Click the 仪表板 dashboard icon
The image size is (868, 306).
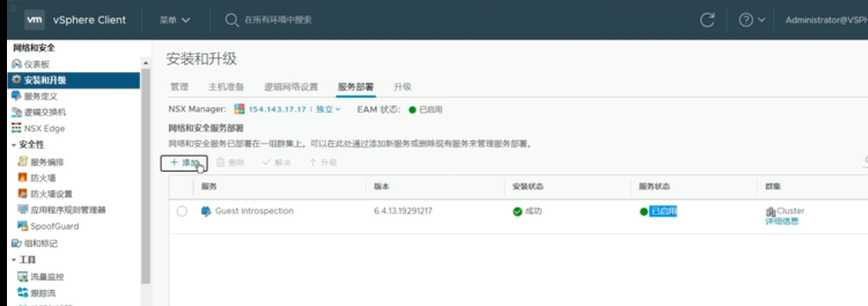click(17, 64)
